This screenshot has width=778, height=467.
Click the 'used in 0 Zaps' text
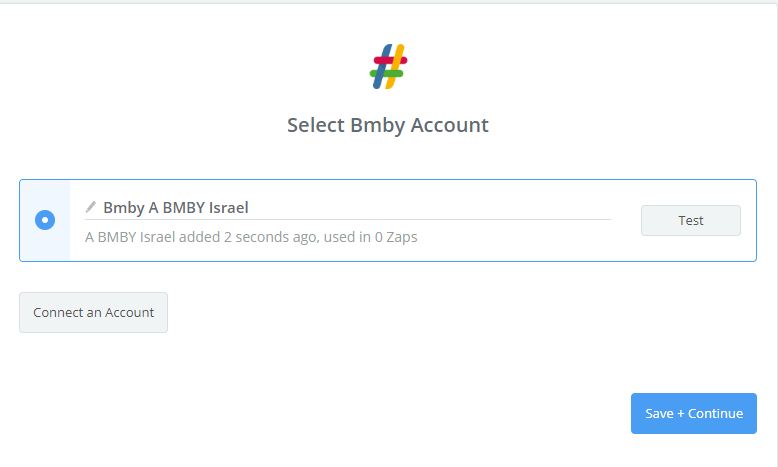point(370,237)
